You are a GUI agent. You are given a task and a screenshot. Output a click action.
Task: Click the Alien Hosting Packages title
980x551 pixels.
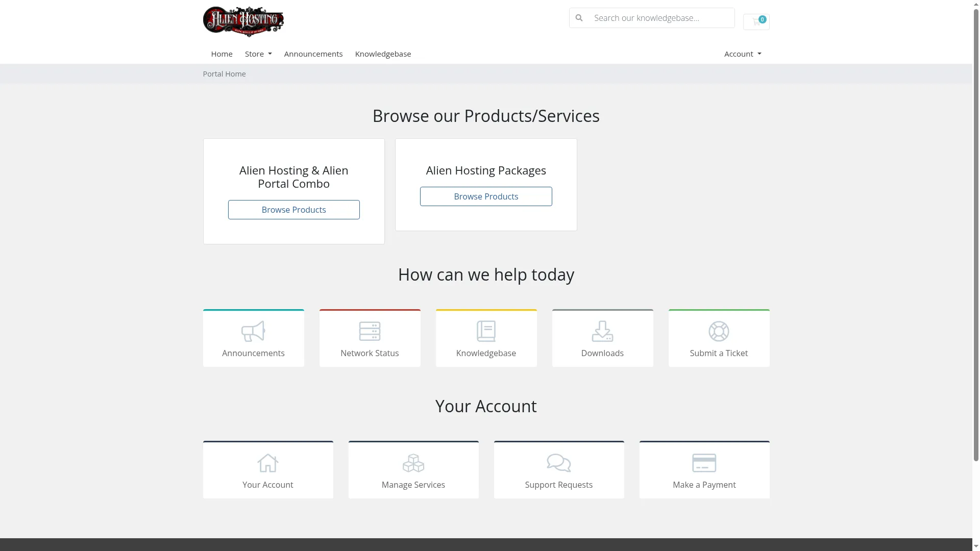pos(486,170)
